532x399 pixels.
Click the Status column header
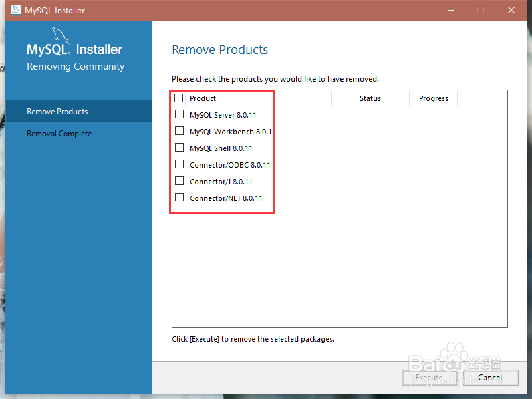[370, 98]
